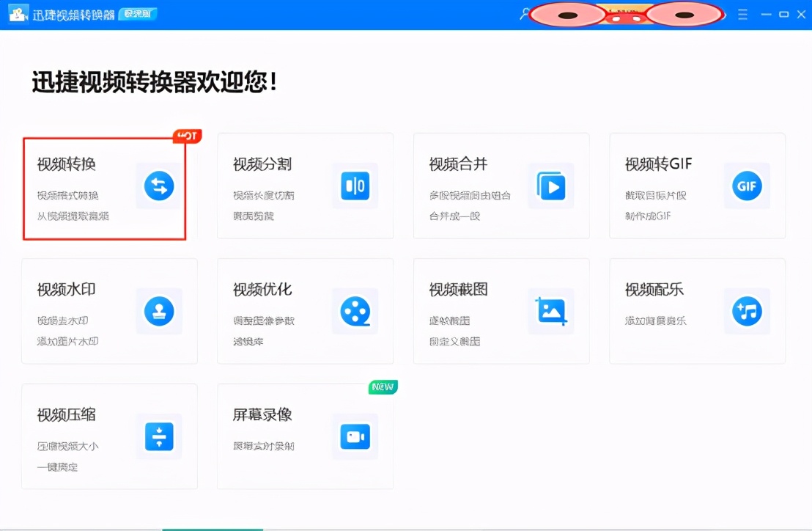Click the app logo in the title bar
This screenshot has height=531, width=812.
[x=18, y=13]
